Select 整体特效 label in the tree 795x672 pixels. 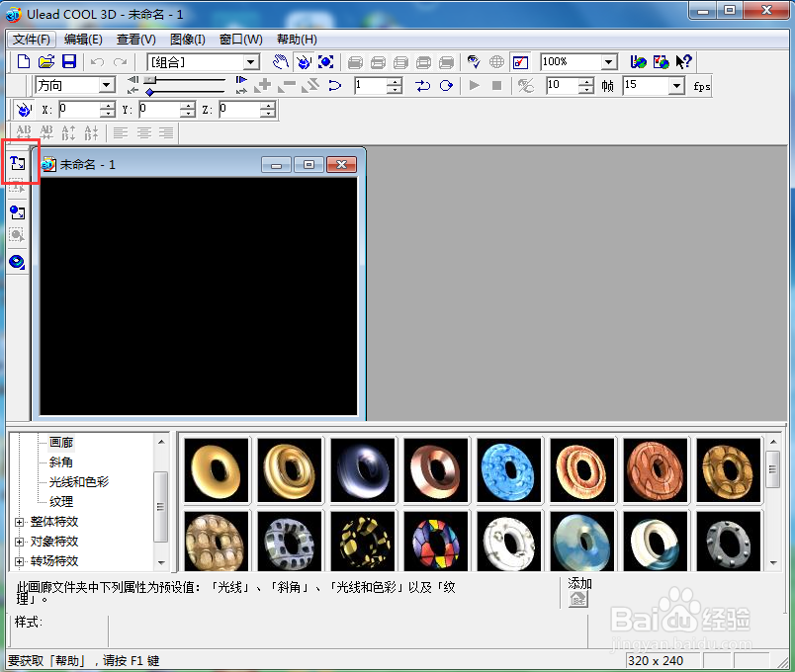[54, 522]
